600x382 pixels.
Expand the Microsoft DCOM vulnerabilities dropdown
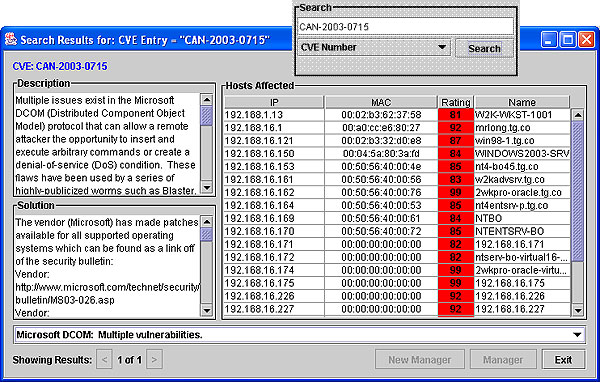(x=300, y=335)
